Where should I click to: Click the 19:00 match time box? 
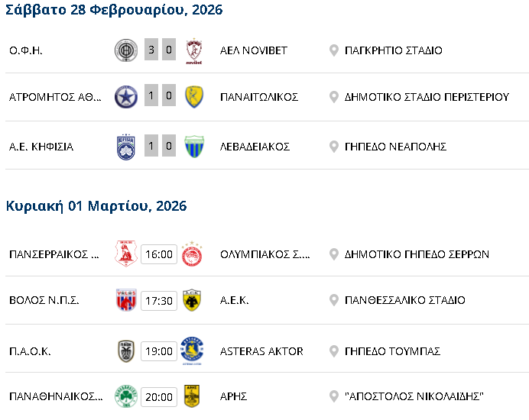[158, 351]
